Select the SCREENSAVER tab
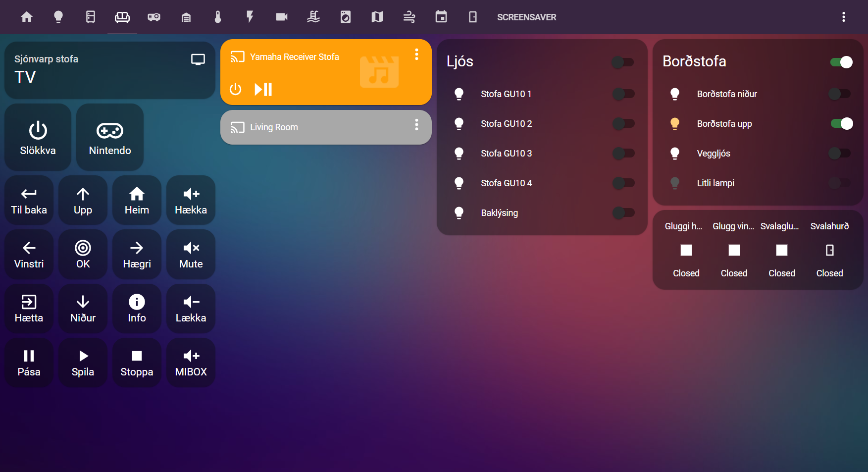868x472 pixels. click(526, 17)
